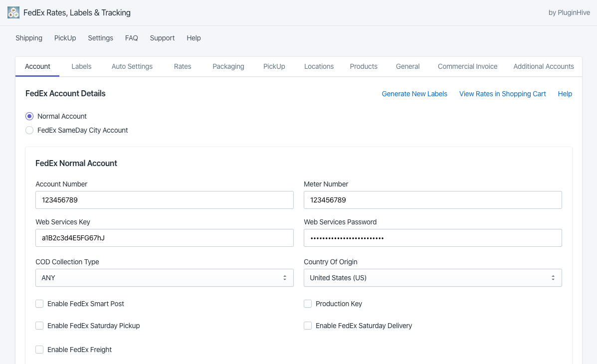Screen dimensions: 597x364
Task: Open the Support menu item
Action: [x=162, y=38]
